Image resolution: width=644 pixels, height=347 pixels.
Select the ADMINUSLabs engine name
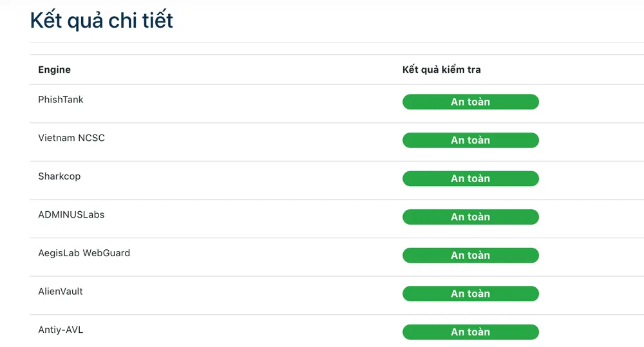tap(71, 214)
